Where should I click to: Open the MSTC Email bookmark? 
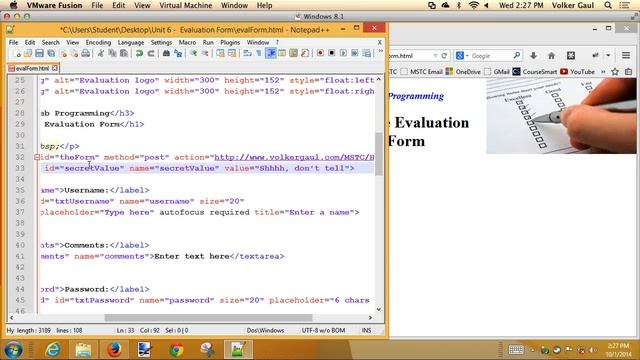pos(422,72)
